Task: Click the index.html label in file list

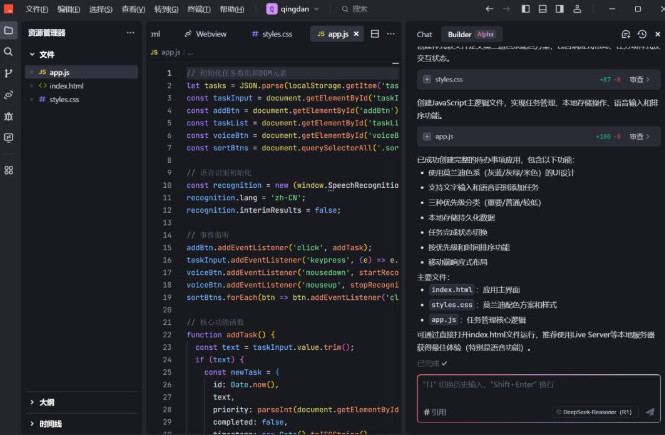Action: (451, 290)
